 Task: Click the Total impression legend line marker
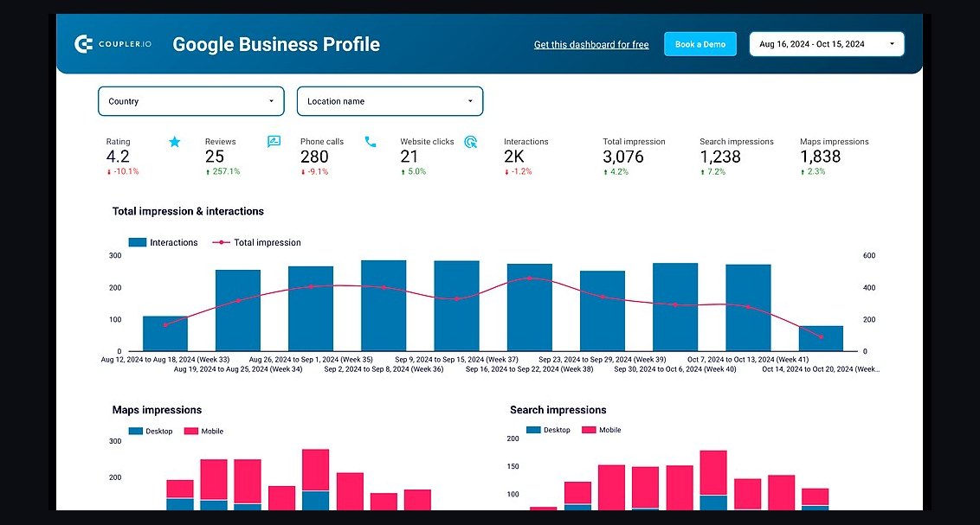[222, 242]
